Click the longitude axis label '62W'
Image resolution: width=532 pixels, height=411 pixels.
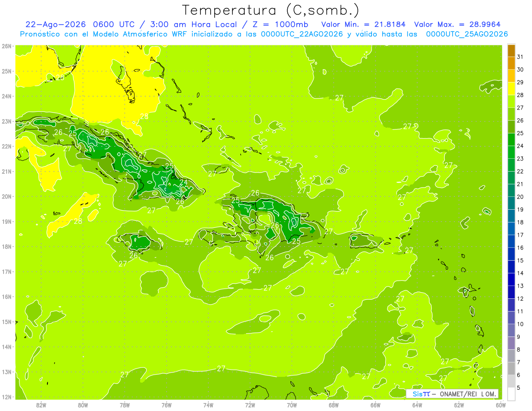[459, 405]
